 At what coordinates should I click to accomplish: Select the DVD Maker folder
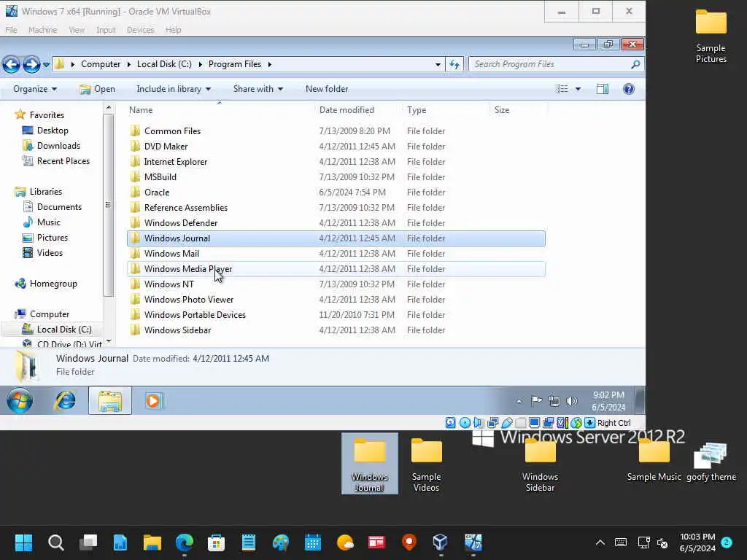336,146
